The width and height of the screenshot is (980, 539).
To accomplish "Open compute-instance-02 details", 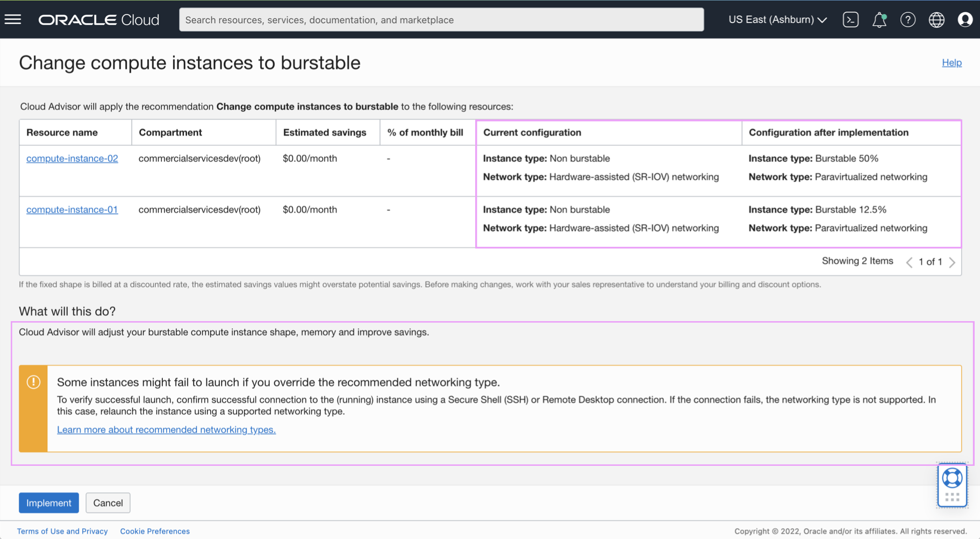I will tap(71, 158).
